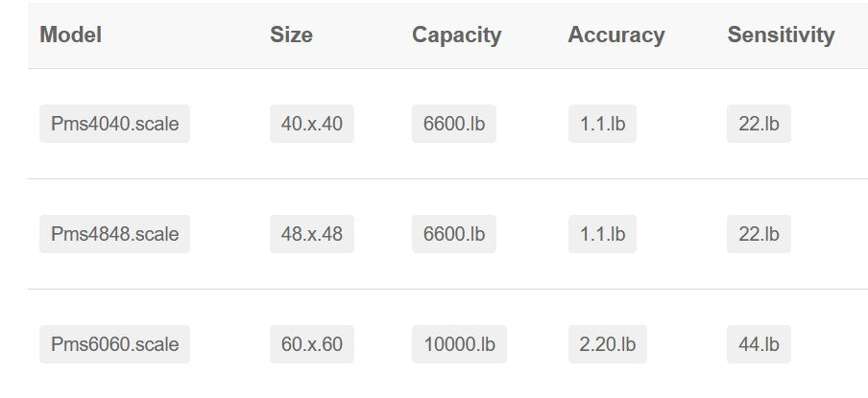Select the 48.x.48 size tag

[x=312, y=234]
